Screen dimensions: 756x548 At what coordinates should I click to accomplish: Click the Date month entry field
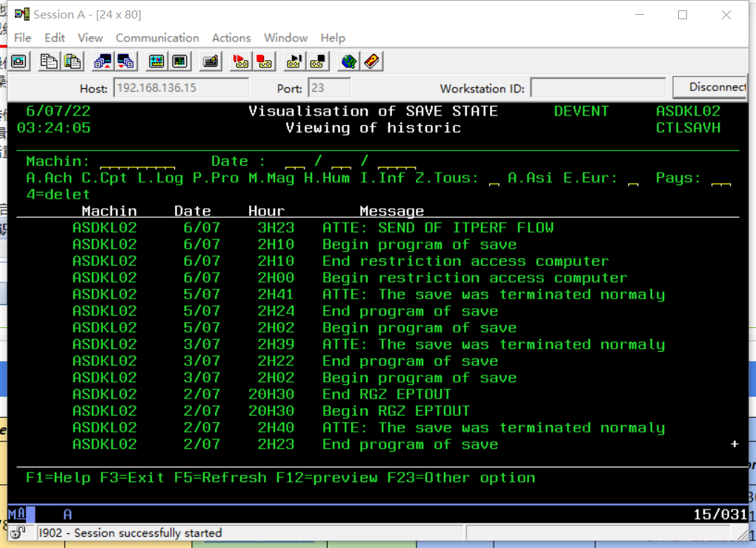click(342, 161)
